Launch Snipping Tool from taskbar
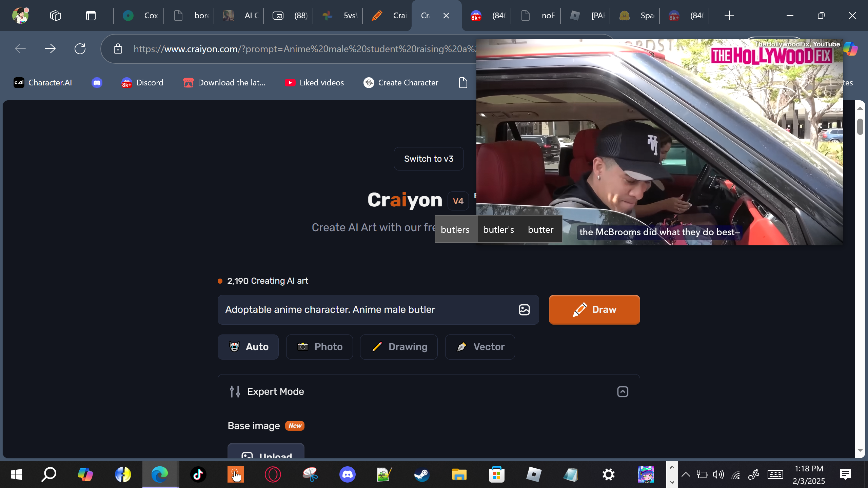868x488 pixels. click(x=310, y=474)
